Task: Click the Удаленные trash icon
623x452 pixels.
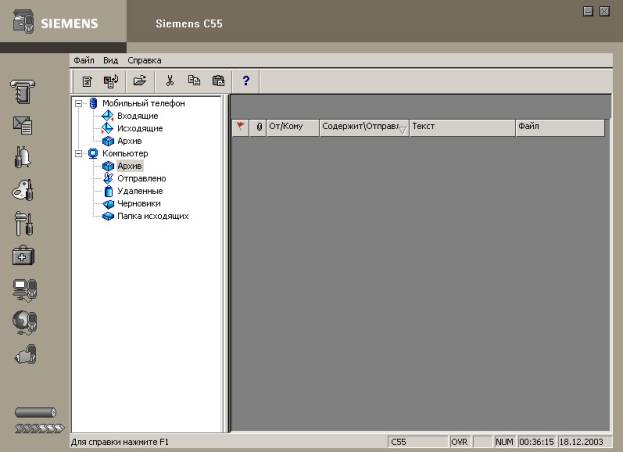Action: [108, 191]
